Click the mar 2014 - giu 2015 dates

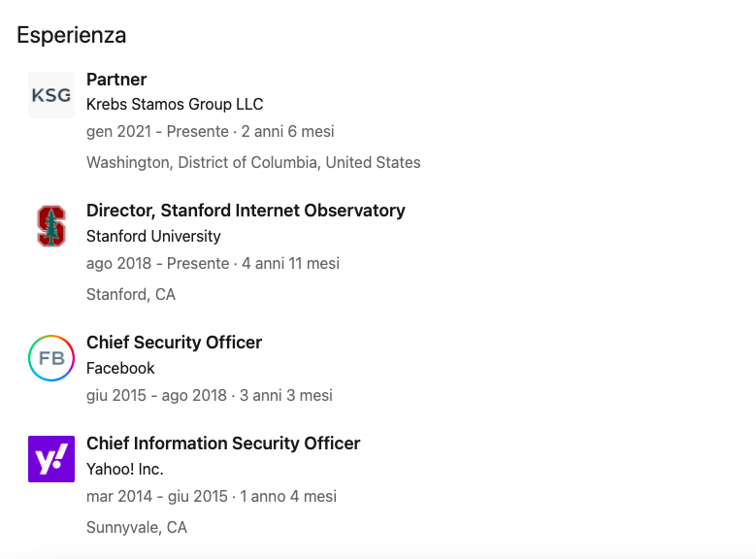[158, 497]
